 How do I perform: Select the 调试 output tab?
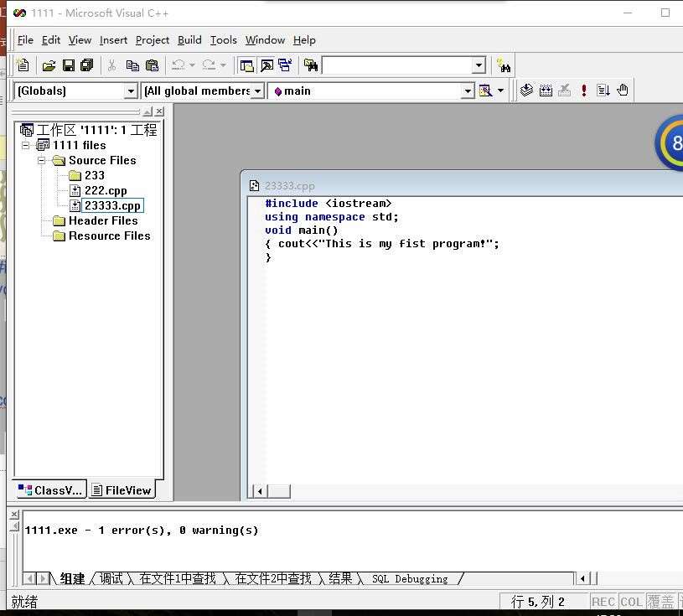111,578
